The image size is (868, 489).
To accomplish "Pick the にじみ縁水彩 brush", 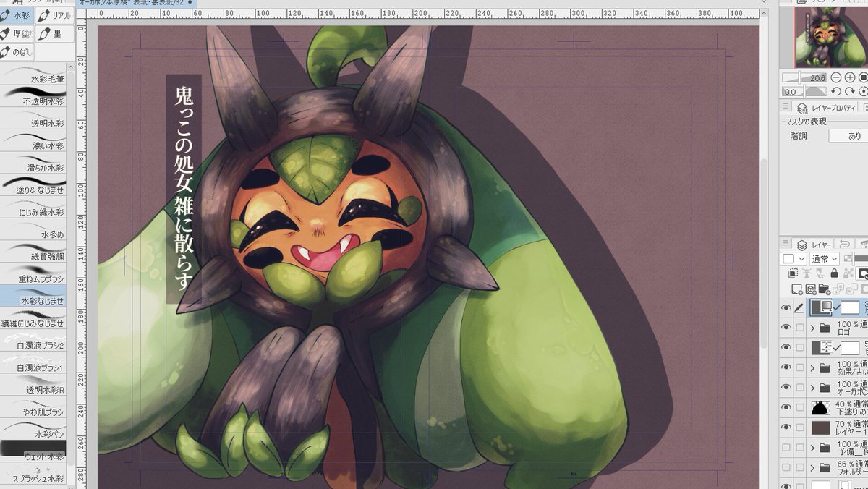I will pos(33,208).
